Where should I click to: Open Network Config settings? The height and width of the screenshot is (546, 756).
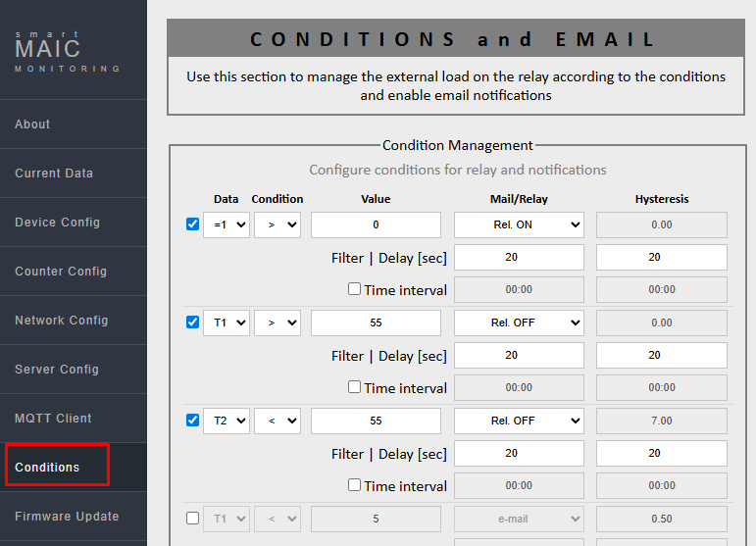(x=61, y=321)
